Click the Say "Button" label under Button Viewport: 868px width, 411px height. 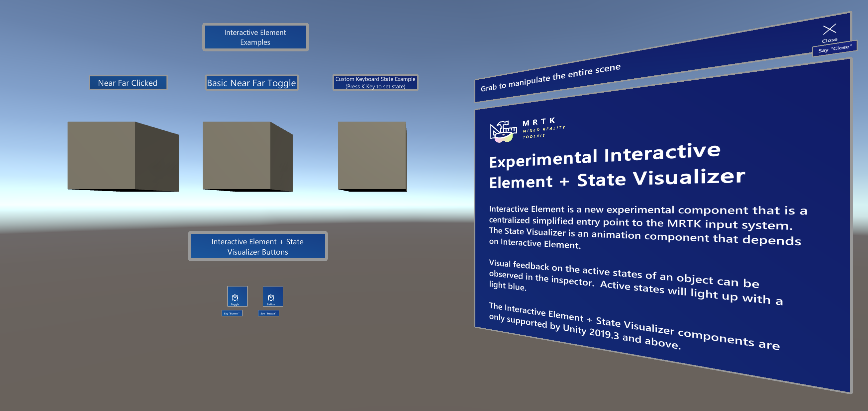pos(268,313)
